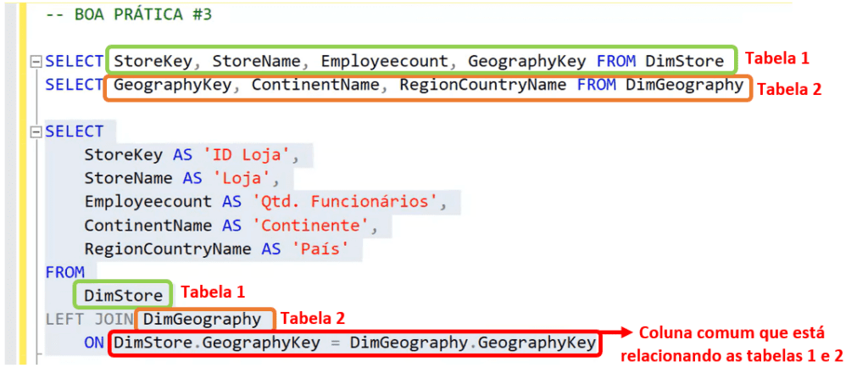Click StoreName before AS 'Loja'

(129, 178)
